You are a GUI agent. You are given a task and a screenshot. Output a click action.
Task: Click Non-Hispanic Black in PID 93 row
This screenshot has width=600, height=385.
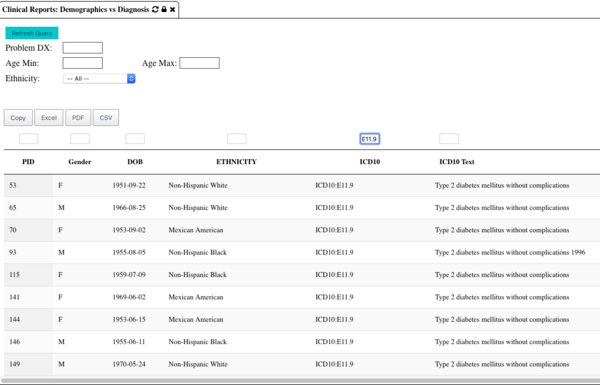coord(197,252)
